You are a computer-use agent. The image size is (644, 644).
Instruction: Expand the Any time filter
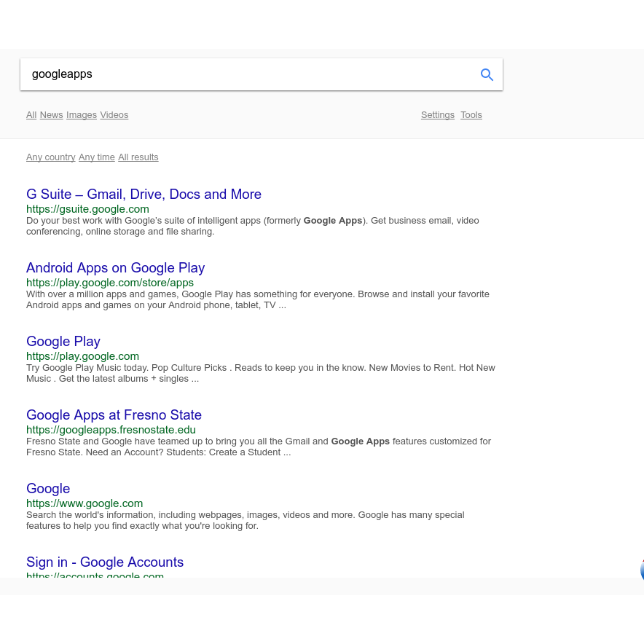[97, 157]
